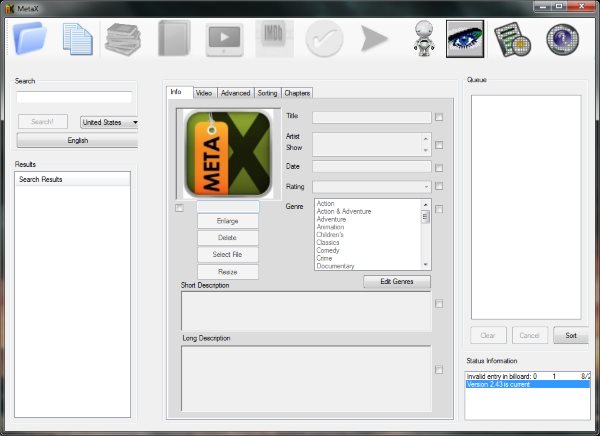
Task: Open the English language selector
Action: (77, 140)
